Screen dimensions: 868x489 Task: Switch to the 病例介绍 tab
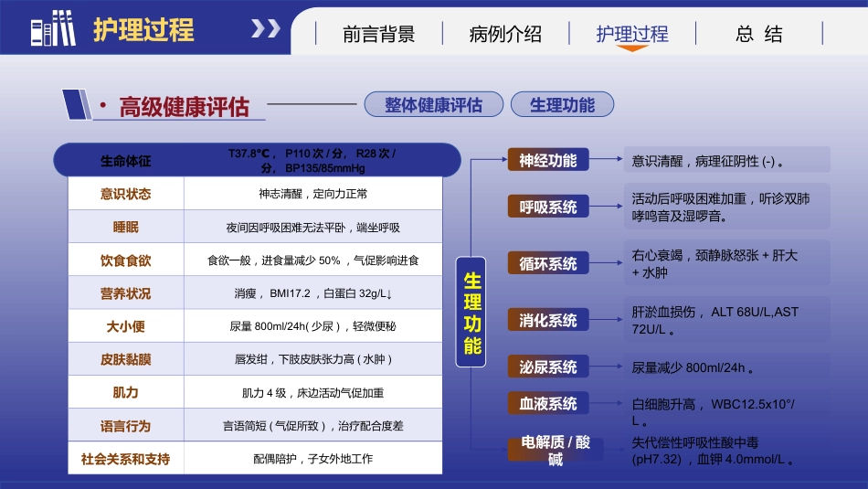click(x=505, y=35)
